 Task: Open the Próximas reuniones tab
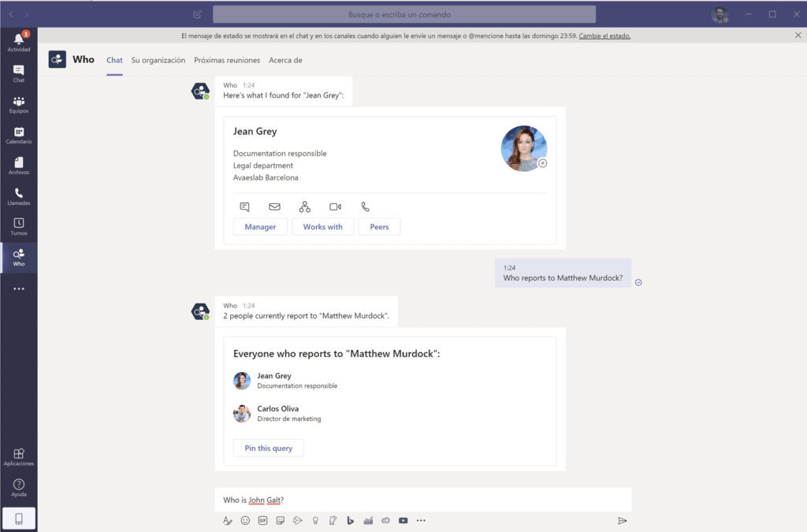pos(227,60)
